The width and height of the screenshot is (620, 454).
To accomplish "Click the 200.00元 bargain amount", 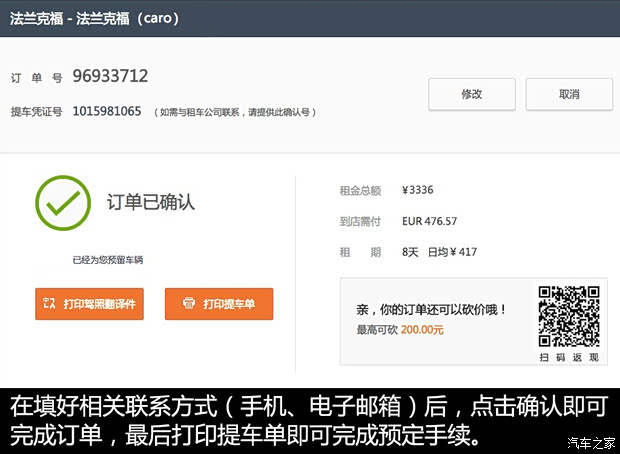I will click(422, 329).
